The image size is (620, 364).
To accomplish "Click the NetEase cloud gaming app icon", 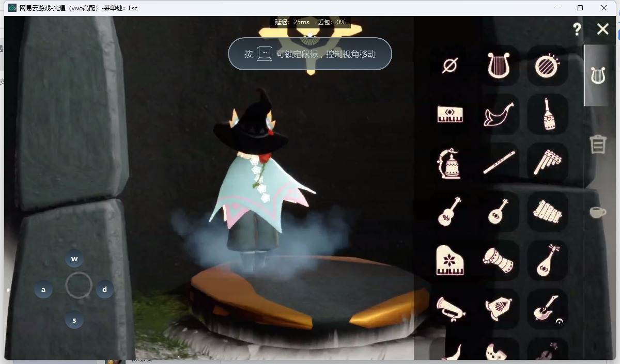I will click(12, 8).
